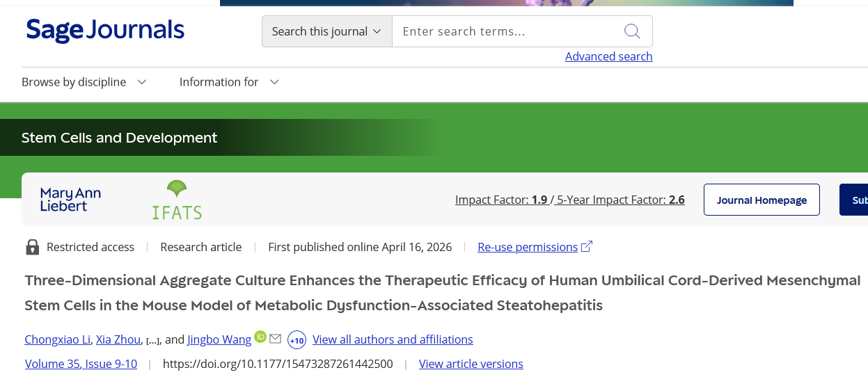Image resolution: width=868 pixels, height=377 pixels.
Task: Click the magnifying glass search icon
Action: tap(632, 31)
